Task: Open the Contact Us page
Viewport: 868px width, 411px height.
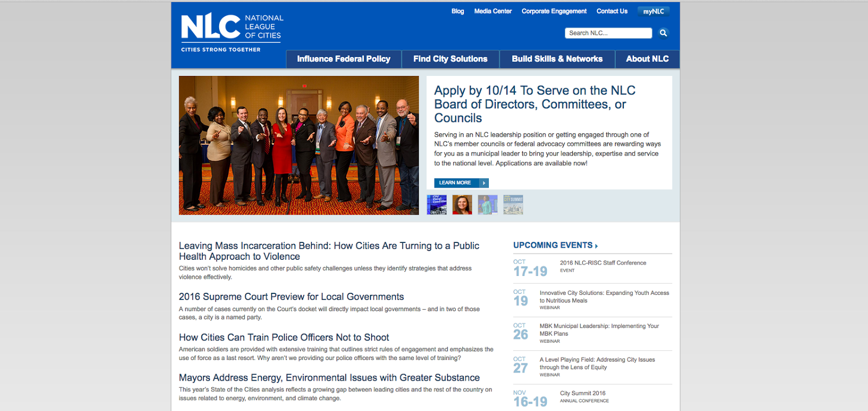Action: [x=612, y=11]
